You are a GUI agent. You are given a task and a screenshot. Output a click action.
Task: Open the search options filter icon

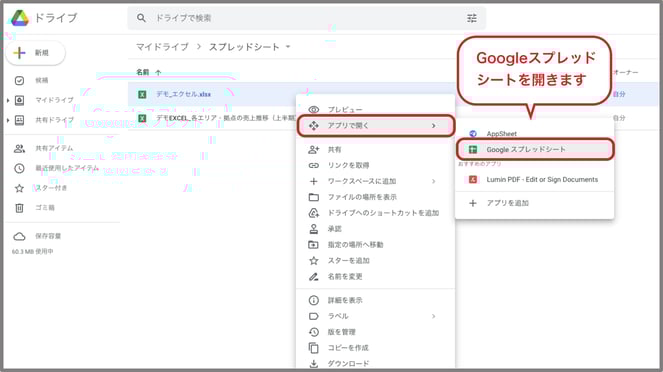click(472, 18)
